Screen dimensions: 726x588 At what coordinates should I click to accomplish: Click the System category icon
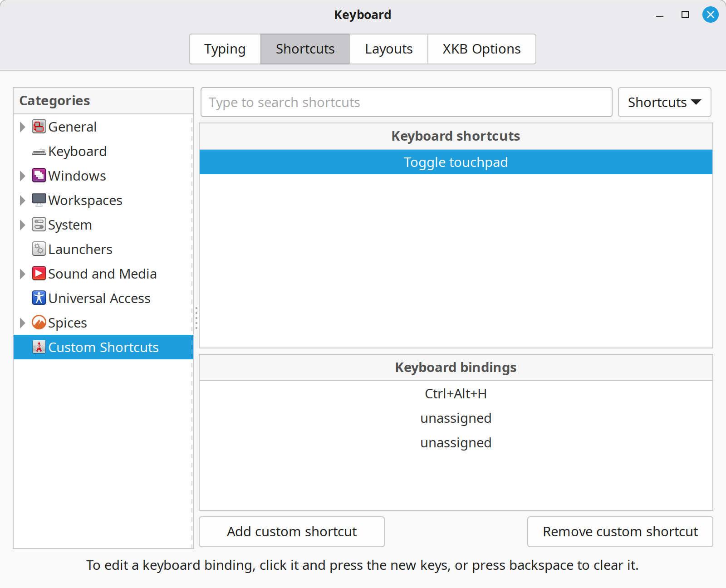click(x=39, y=225)
